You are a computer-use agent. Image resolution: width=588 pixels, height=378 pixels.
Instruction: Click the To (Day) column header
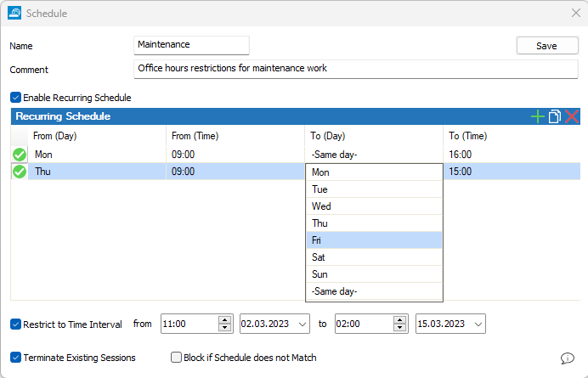click(x=374, y=136)
